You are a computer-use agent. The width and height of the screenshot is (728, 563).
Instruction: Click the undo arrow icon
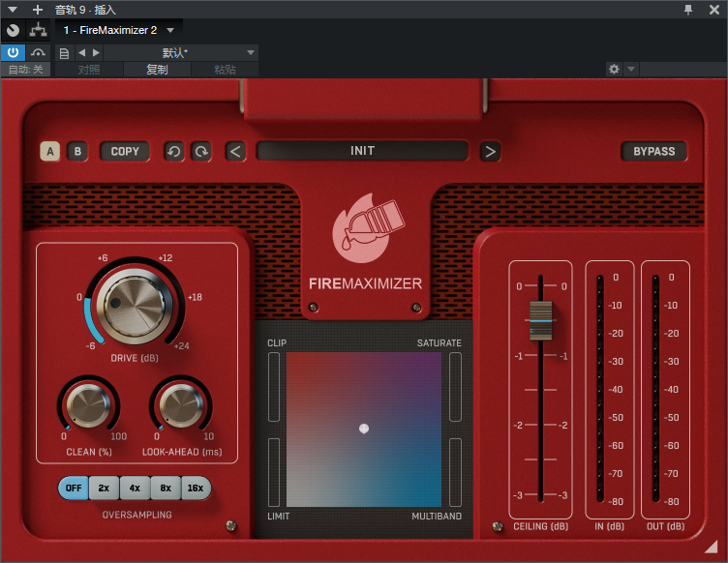[174, 152]
